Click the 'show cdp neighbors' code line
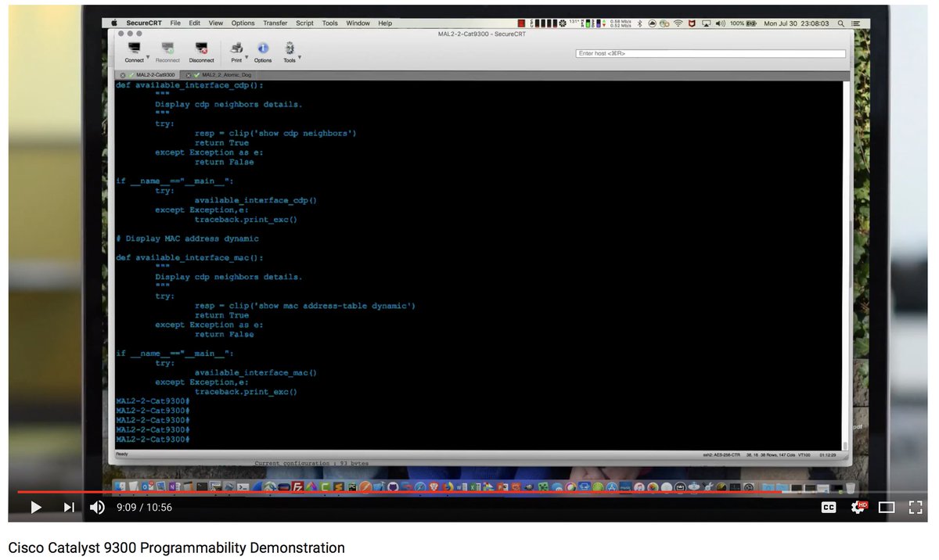Viewport: 939px width, 560px height. [x=275, y=133]
